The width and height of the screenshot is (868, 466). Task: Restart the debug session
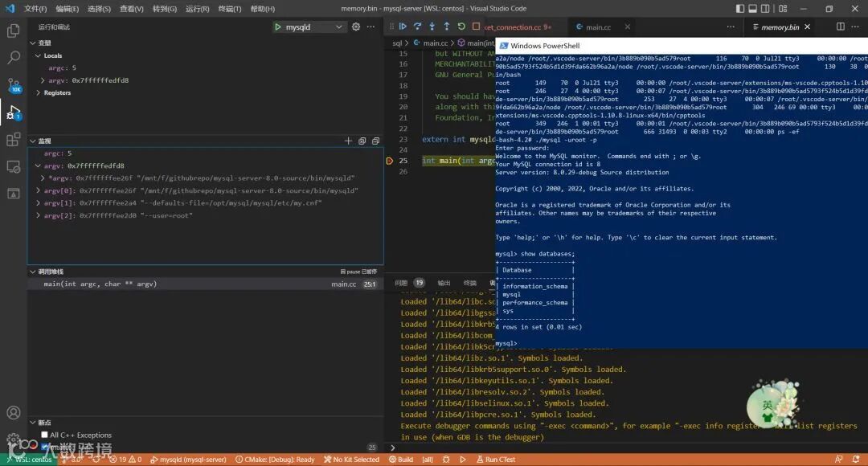[461, 27]
